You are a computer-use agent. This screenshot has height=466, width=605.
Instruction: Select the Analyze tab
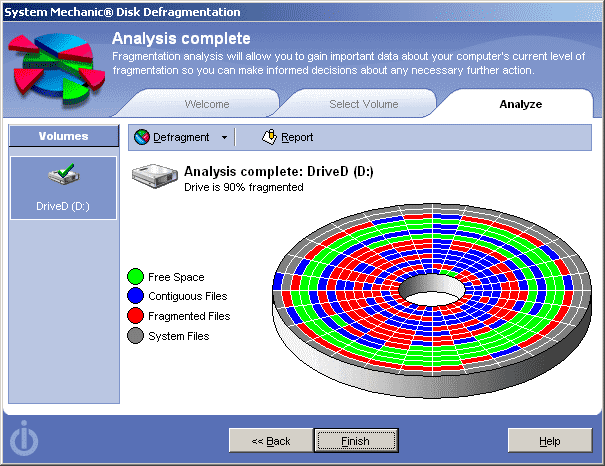(x=520, y=104)
